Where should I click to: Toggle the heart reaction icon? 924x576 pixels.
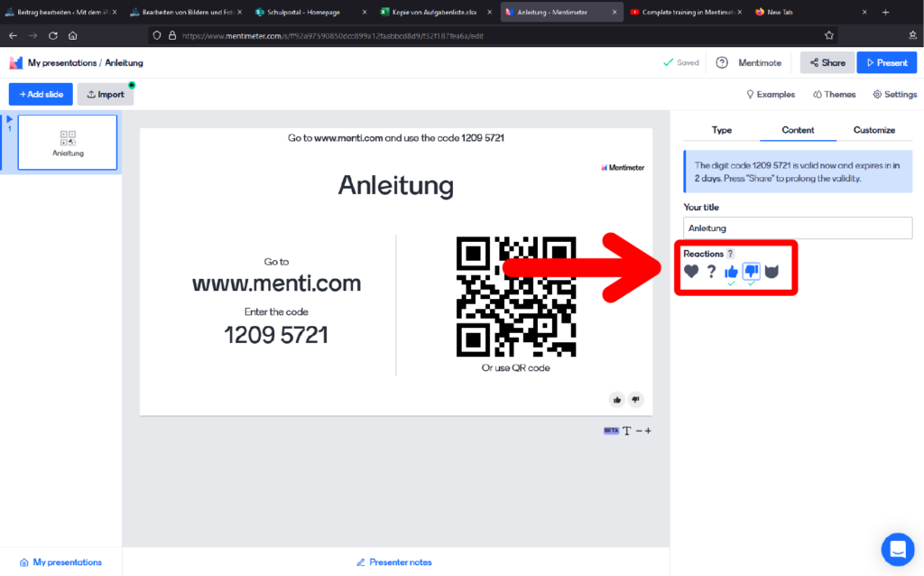pyautogui.click(x=691, y=271)
